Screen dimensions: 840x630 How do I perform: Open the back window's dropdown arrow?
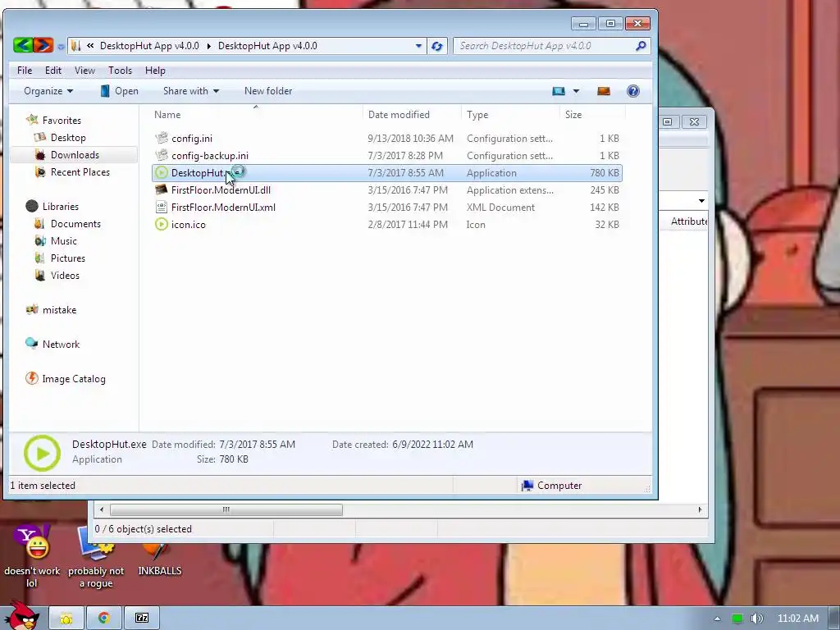pyautogui.click(x=701, y=201)
